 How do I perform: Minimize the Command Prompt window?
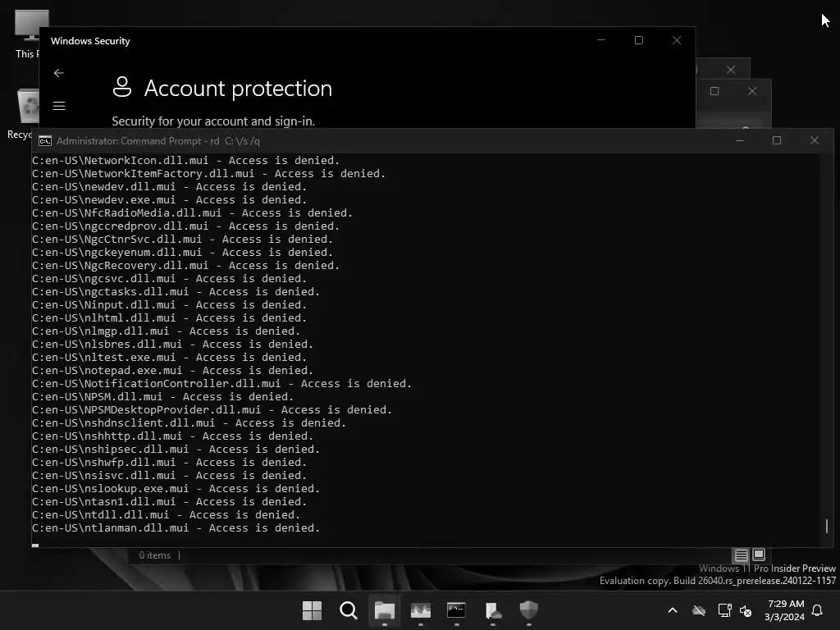pos(740,140)
